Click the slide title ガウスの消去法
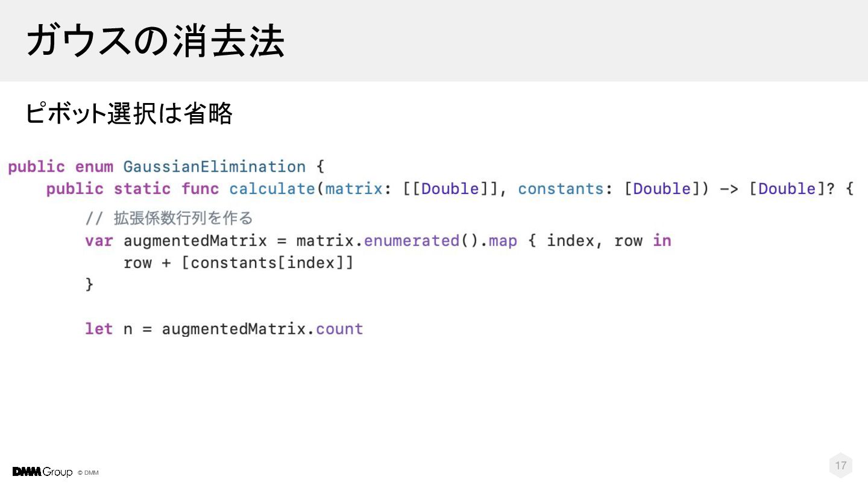 tap(155, 40)
